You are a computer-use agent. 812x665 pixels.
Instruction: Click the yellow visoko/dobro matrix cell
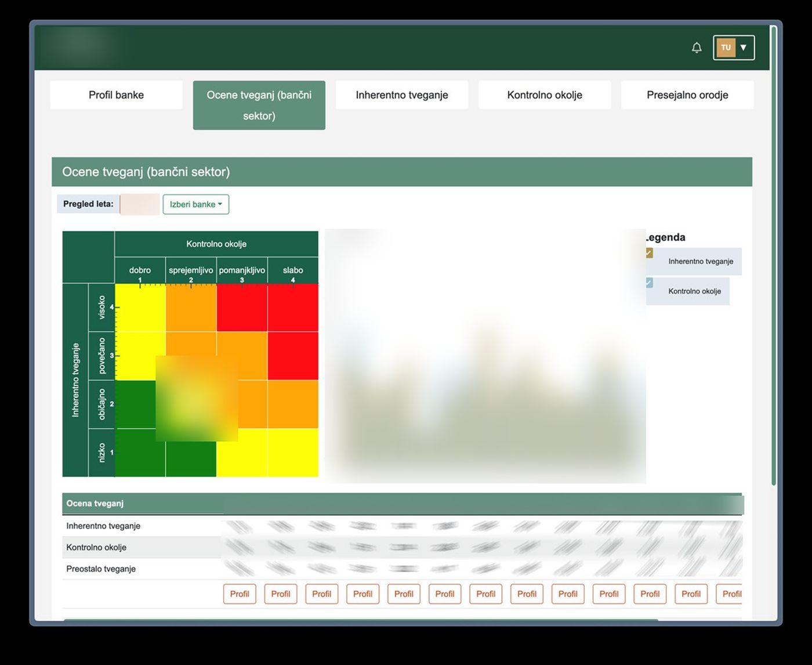(140, 308)
